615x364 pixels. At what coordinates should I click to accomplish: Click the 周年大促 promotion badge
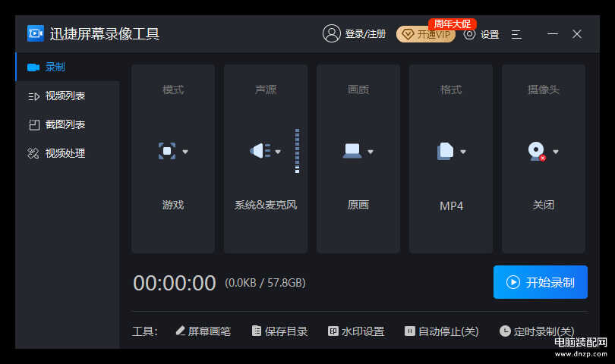453,24
